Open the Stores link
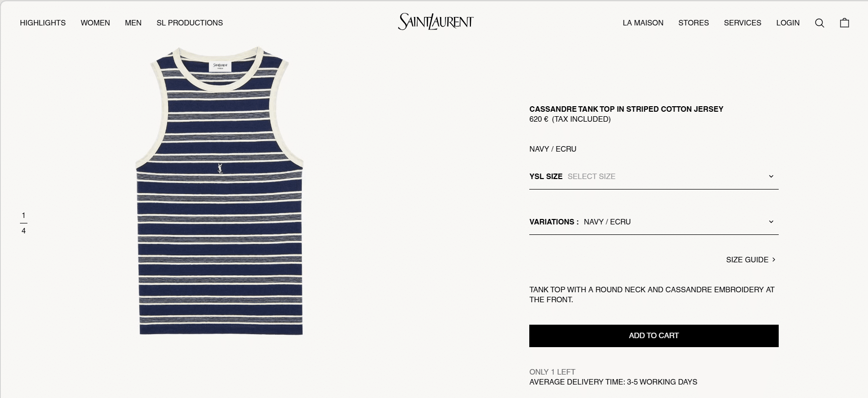 (x=693, y=23)
